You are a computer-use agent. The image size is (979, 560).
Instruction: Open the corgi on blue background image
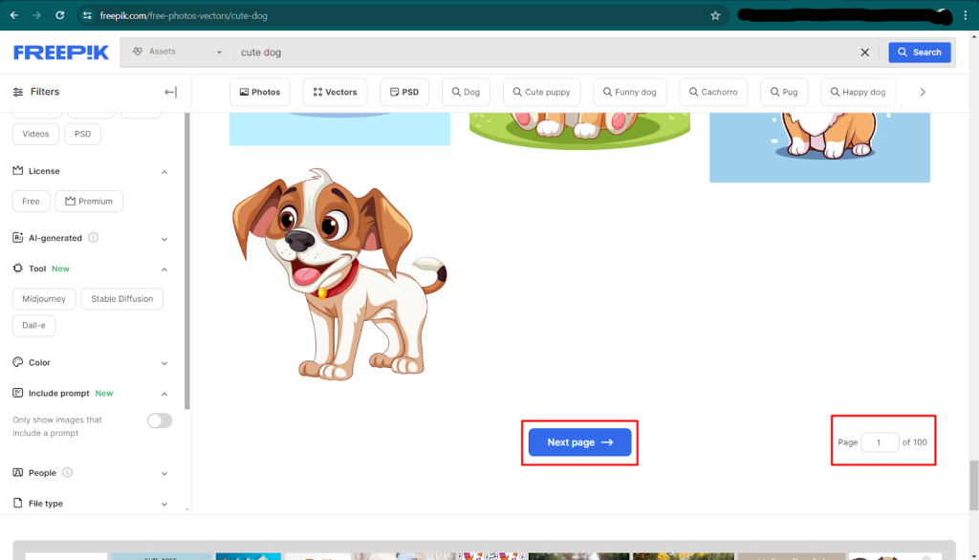coord(819,147)
